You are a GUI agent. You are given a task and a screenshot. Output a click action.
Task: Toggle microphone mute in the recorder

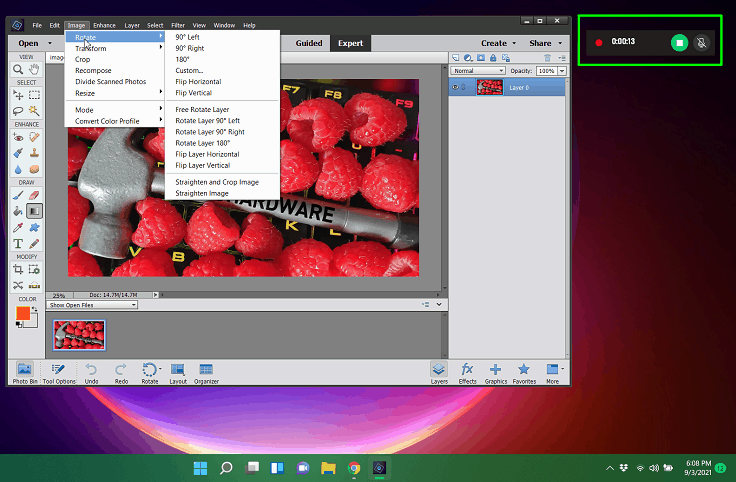pyautogui.click(x=701, y=43)
